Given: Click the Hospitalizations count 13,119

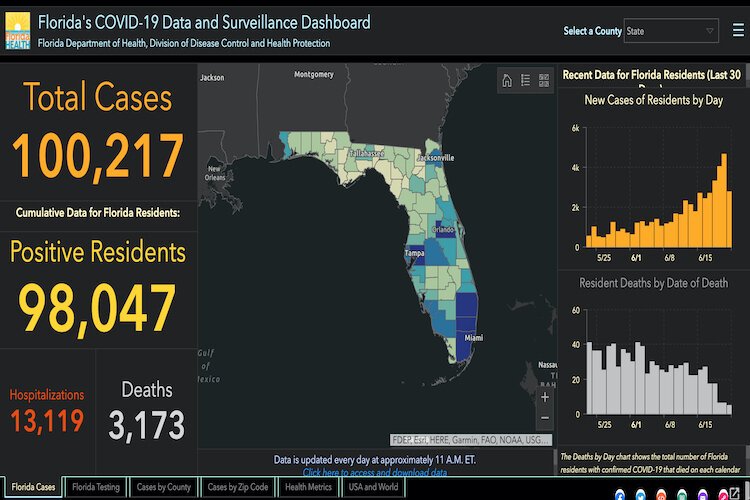Looking at the screenshot, I should pyautogui.click(x=47, y=421).
